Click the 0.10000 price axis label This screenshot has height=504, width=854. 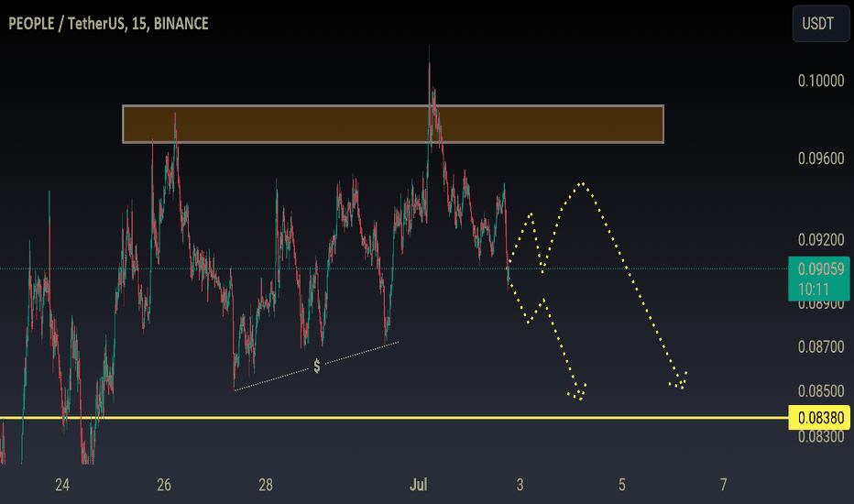(x=821, y=81)
